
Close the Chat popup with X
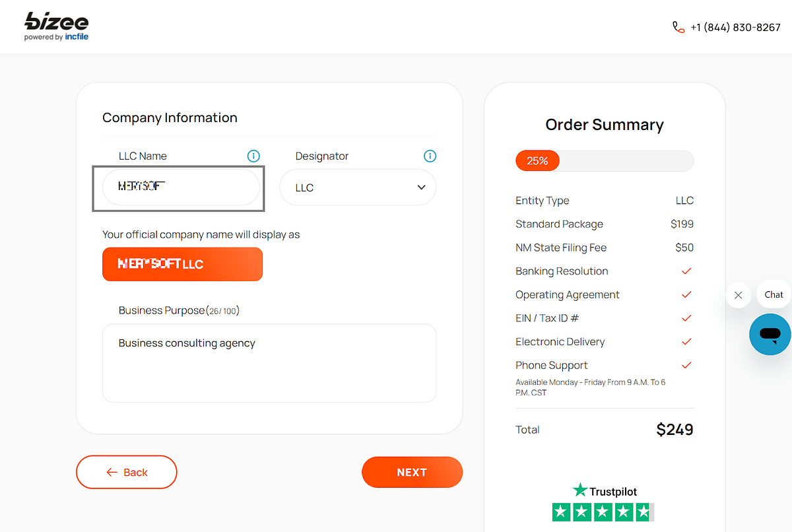pyautogui.click(x=738, y=295)
